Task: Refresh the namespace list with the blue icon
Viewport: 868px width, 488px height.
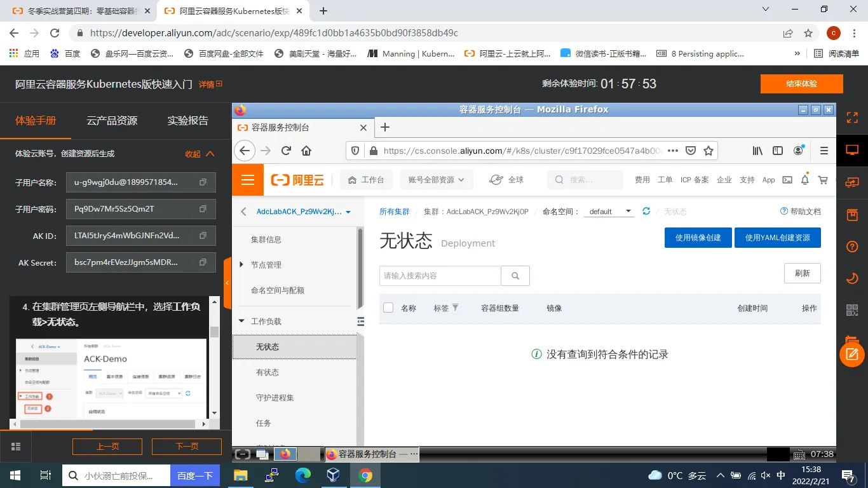Action: (646, 211)
